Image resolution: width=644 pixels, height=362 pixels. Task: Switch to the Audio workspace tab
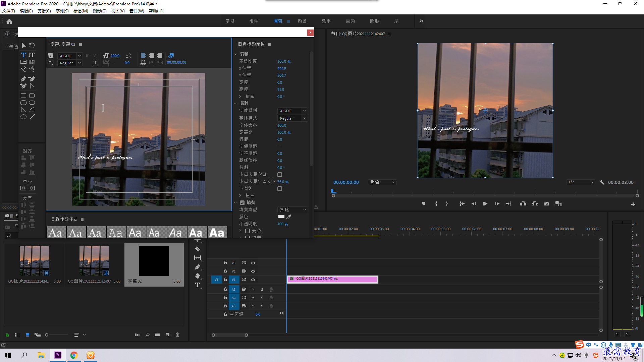coord(350,21)
